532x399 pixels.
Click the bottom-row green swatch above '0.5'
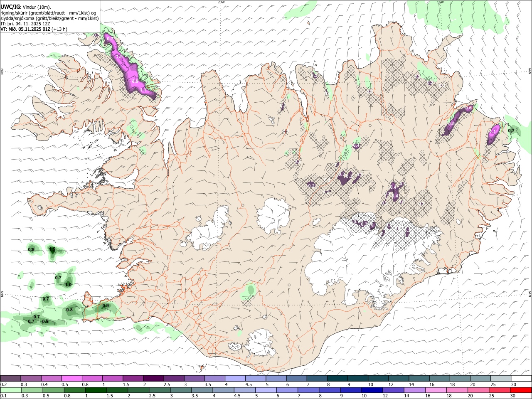click(x=54, y=390)
